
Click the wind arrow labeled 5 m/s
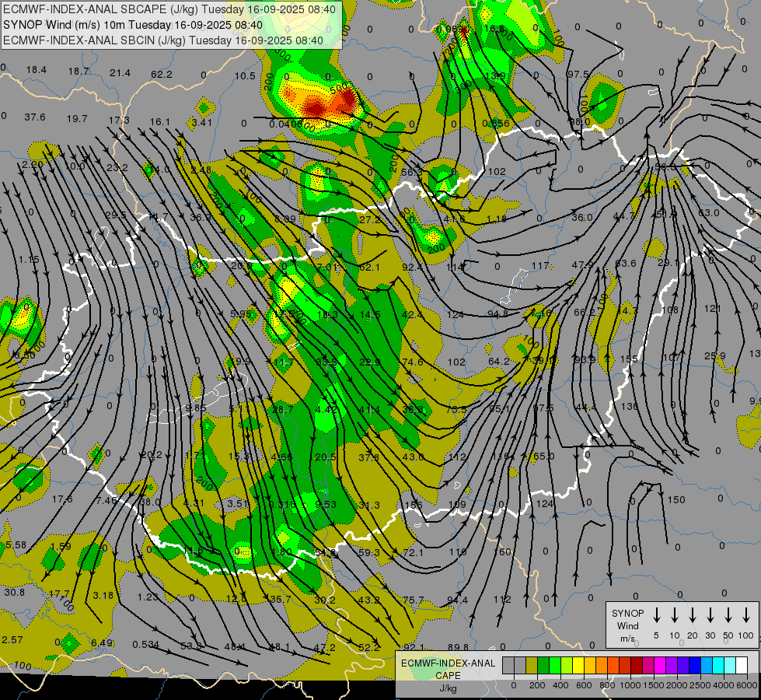(656, 615)
